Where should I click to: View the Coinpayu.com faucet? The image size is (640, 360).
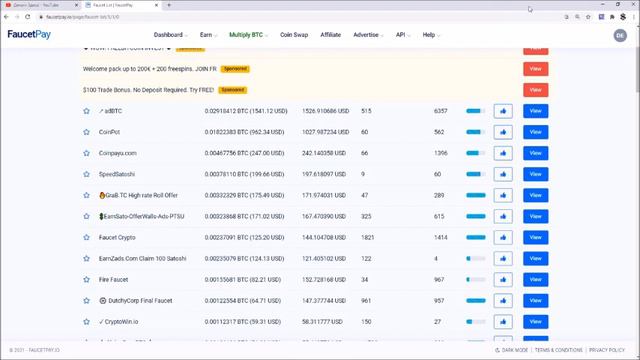[x=536, y=153]
